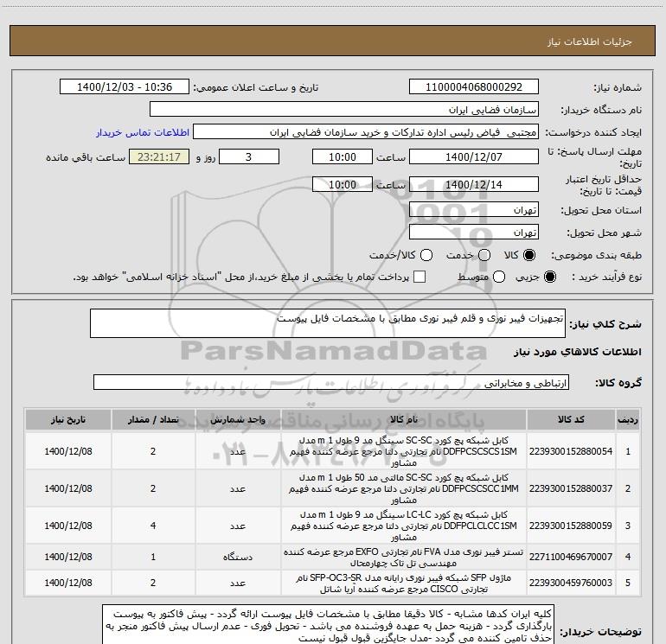Click the general need description field
Screen dimensions: 666x644
pyautogui.click(x=328, y=323)
